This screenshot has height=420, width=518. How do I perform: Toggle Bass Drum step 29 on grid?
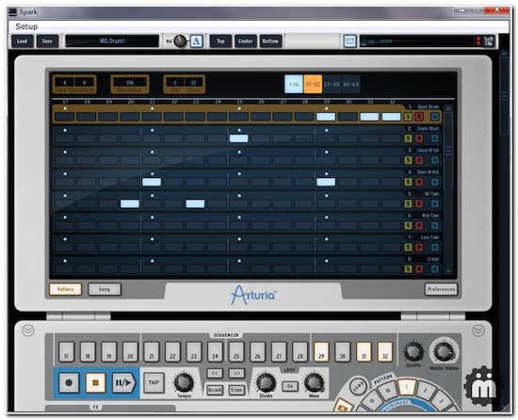pos(326,117)
